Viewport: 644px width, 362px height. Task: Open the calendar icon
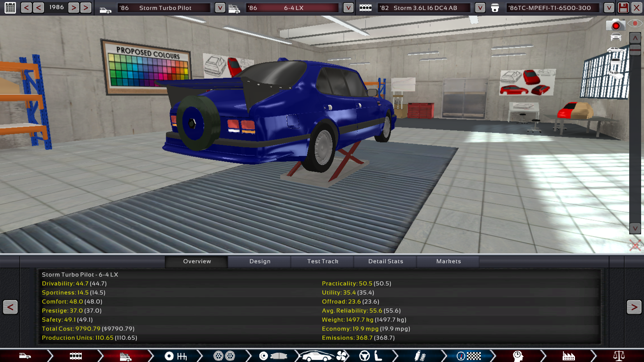point(10,7)
